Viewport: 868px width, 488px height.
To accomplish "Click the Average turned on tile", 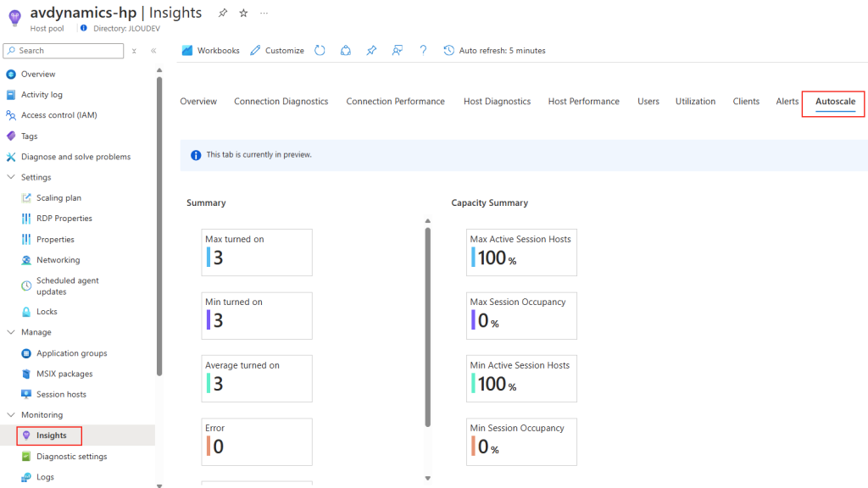I will [257, 379].
